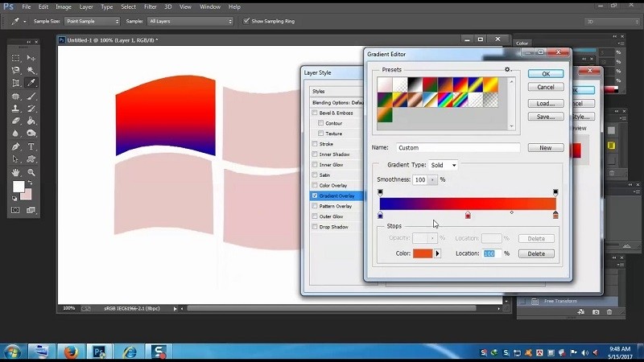644x362 pixels.
Task: Open the 3D workspace dropdown
Action: (612, 22)
